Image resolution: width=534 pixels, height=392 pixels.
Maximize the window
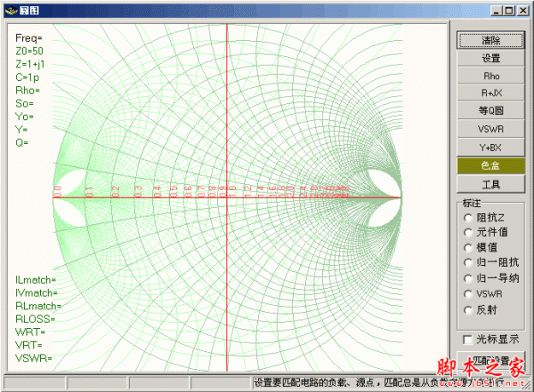tap(509, 11)
